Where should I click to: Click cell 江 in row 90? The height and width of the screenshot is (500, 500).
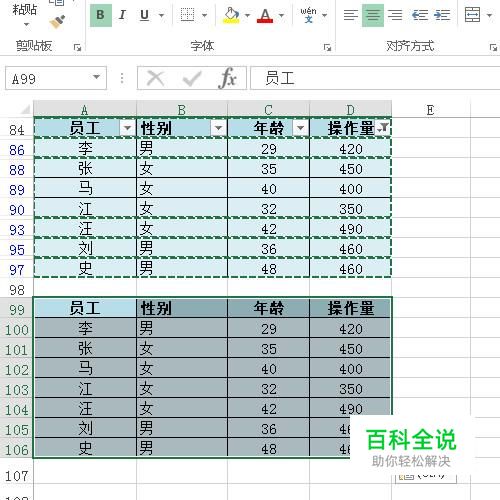[x=85, y=208]
